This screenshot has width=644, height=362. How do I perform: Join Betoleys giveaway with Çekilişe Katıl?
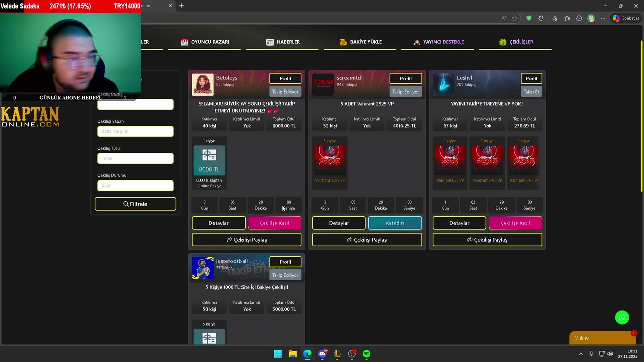(x=275, y=223)
